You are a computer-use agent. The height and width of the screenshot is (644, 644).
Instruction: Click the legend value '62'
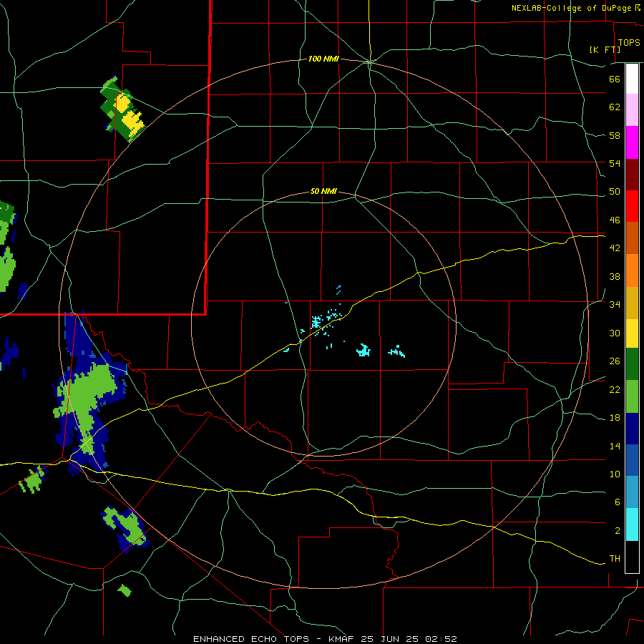tap(615, 107)
